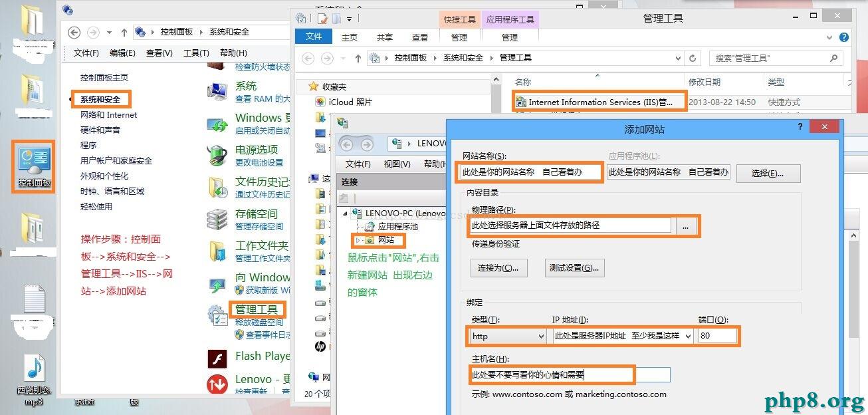The height and width of the screenshot is (415, 868).
Task: Click 系统和安全 in Control Panel sidebar
Action: pos(100,100)
